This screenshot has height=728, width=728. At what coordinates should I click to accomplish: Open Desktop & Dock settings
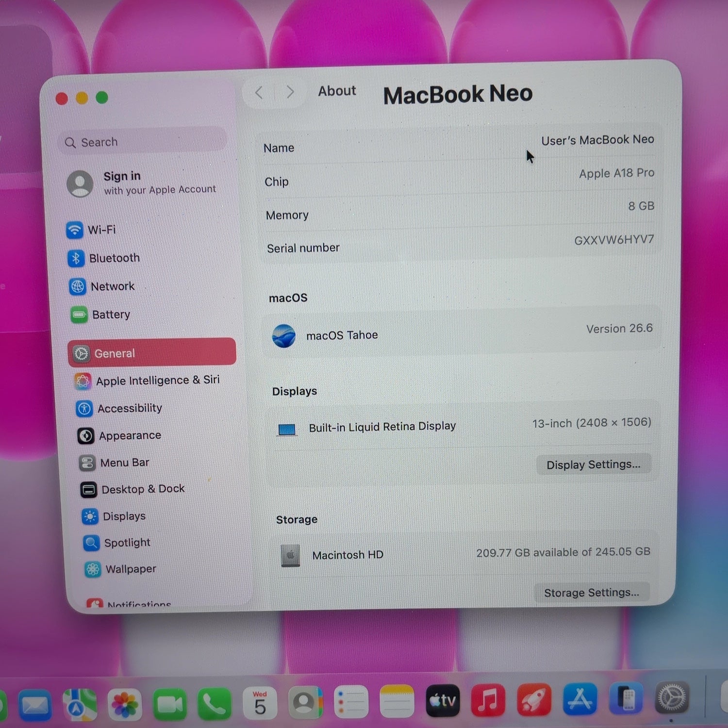(132, 489)
